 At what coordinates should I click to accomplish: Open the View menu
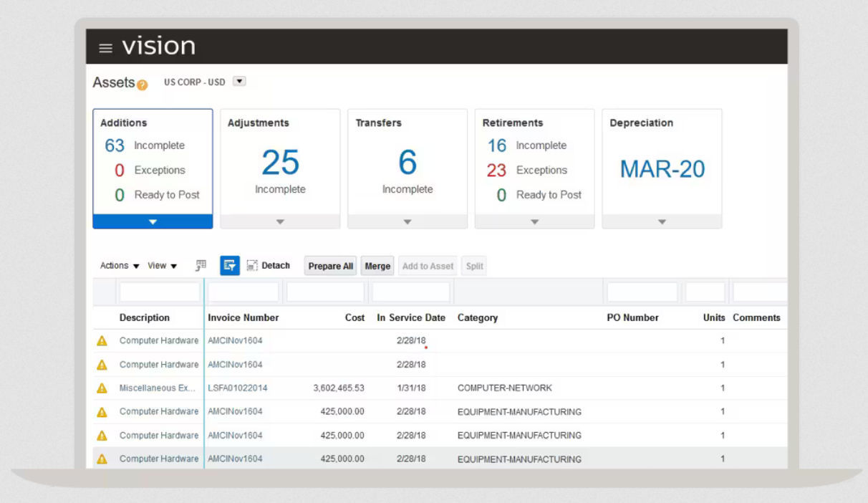162,265
